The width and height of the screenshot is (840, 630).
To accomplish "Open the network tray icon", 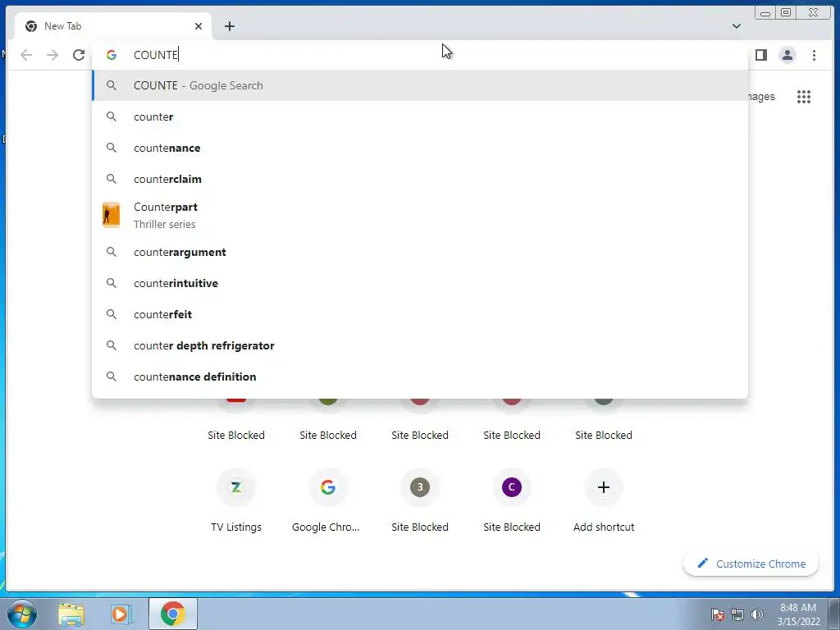I will 737,614.
